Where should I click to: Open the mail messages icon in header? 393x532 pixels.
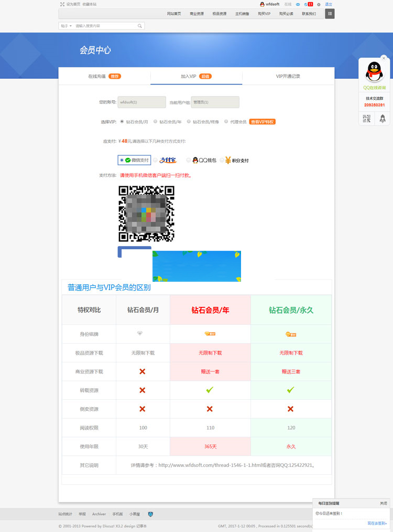(x=298, y=4)
